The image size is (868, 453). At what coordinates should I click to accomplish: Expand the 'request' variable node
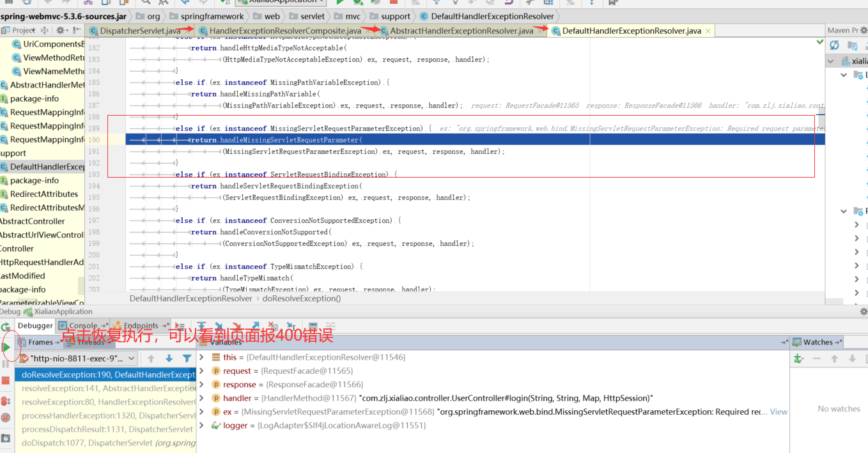click(202, 371)
